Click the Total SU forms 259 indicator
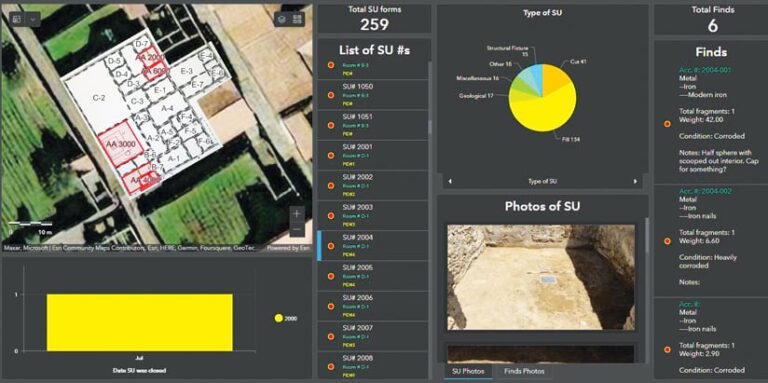768x383 pixels. click(x=375, y=19)
